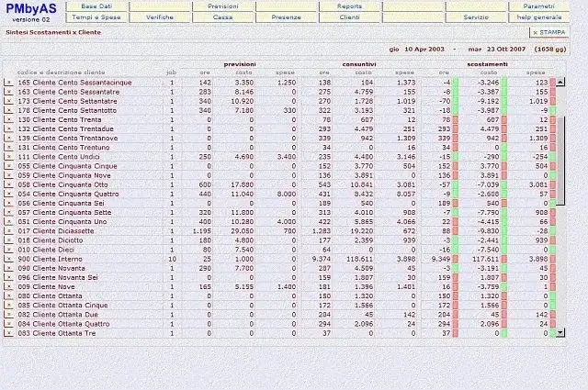Click forecast cost 29.050 for Cliente Diciassette
Image resolution: width=588 pixels, height=390 pixels.
[x=242, y=231]
